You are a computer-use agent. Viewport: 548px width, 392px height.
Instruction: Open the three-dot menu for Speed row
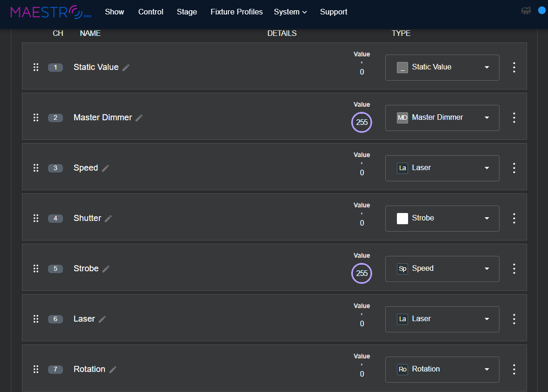click(514, 168)
